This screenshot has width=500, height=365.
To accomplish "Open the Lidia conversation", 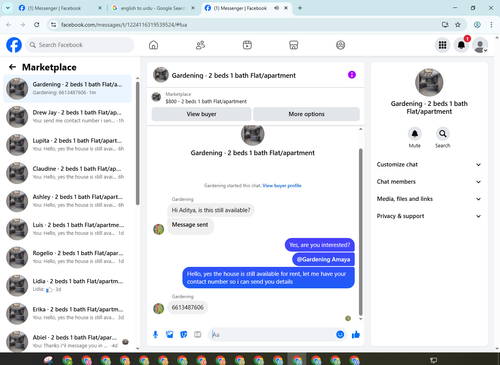I will click(67, 285).
